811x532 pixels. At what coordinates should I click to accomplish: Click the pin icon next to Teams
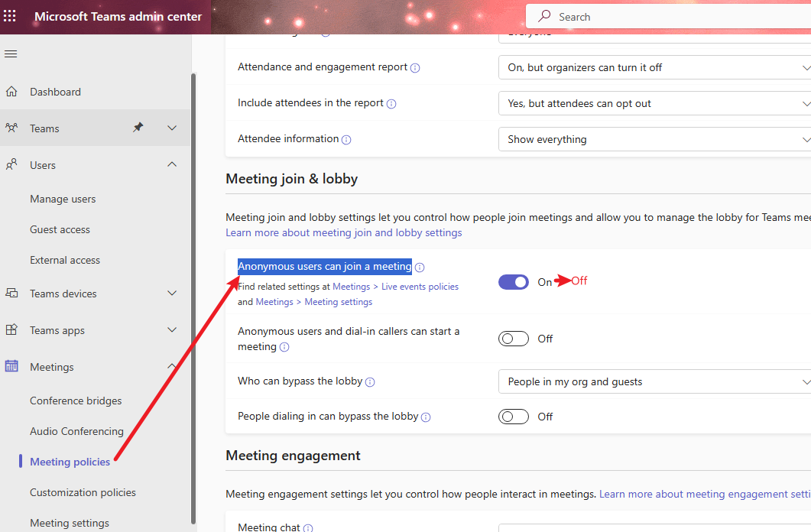(x=138, y=127)
